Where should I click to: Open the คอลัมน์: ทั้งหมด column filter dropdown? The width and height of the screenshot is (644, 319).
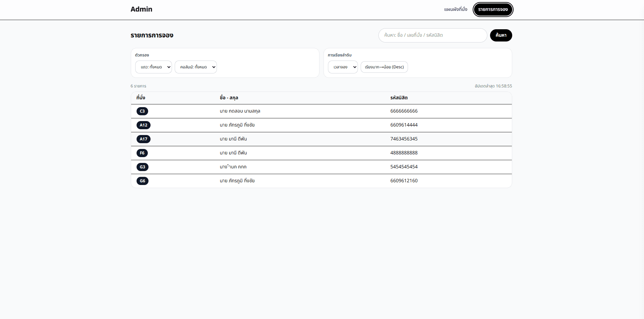coord(196,67)
